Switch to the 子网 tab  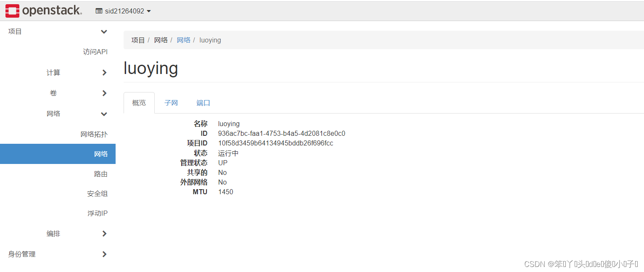point(171,103)
